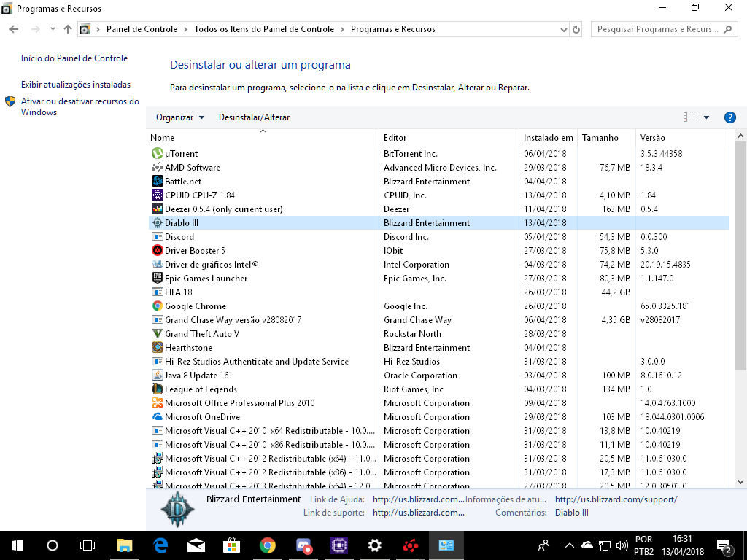This screenshot has width=747, height=560.
Task: Open the Windows Start menu
Action: [18, 545]
